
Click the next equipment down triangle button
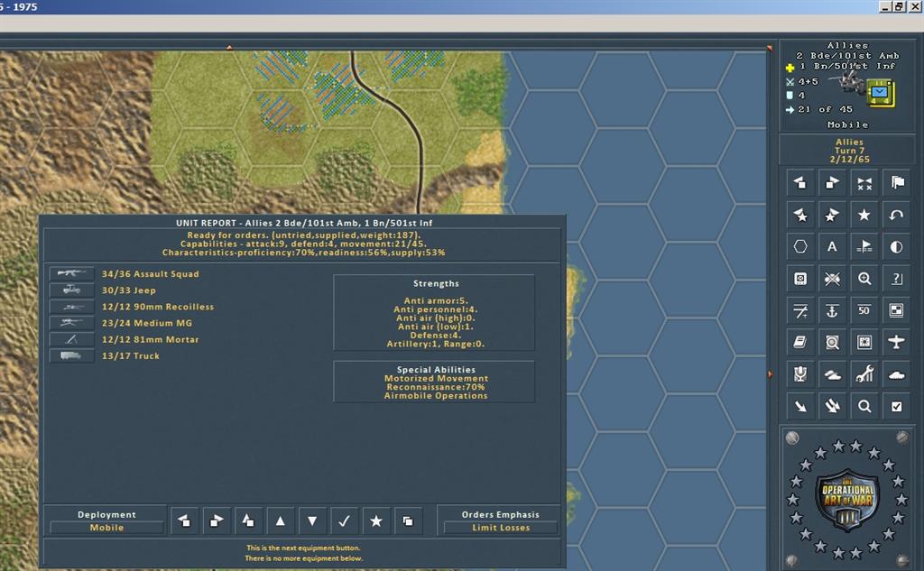[x=312, y=520]
